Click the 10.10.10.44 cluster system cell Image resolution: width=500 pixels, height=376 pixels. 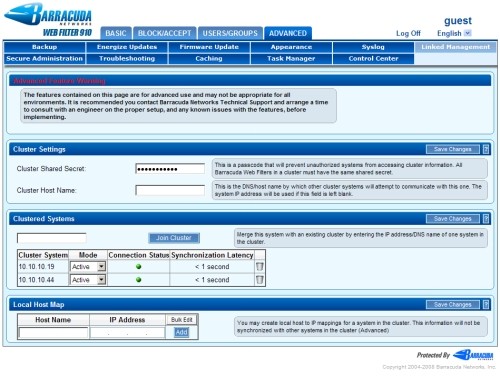point(43,280)
